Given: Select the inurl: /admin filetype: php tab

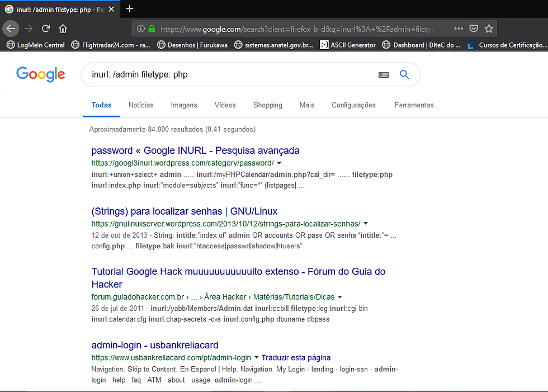Looking at the screenshot, I should (60, 10).
